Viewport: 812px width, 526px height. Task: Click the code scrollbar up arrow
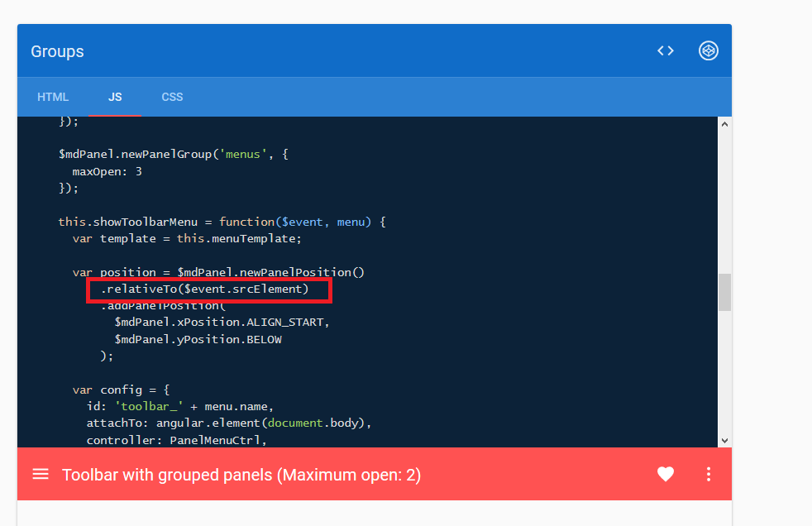(724, 124)
